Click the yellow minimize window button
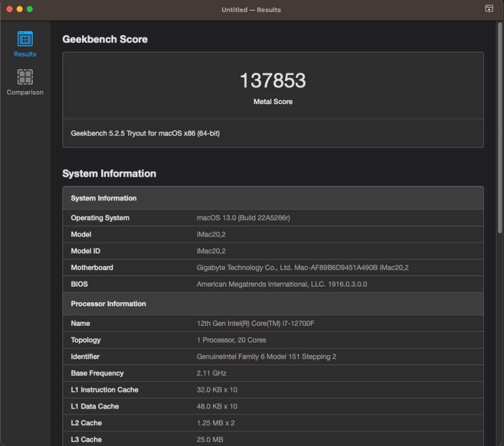 click(20, 9)
